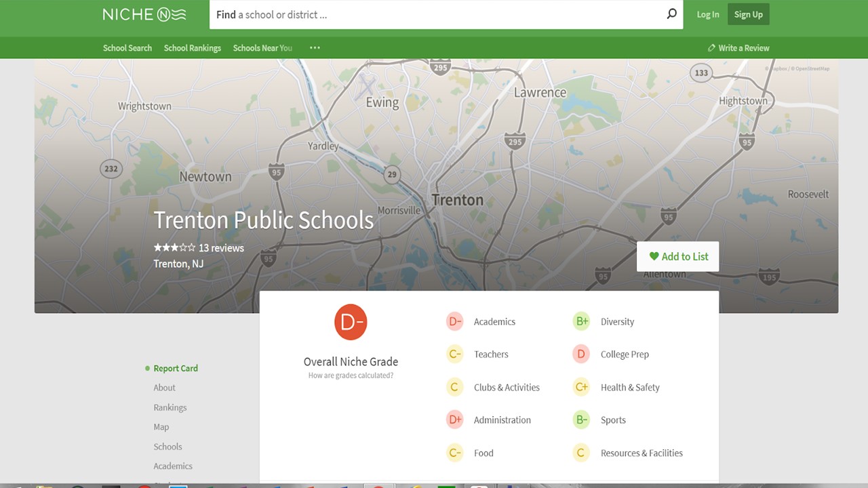
Task: Click the Overall Niche Grade text
Action: pyautogui.click(x=351, y=362)
